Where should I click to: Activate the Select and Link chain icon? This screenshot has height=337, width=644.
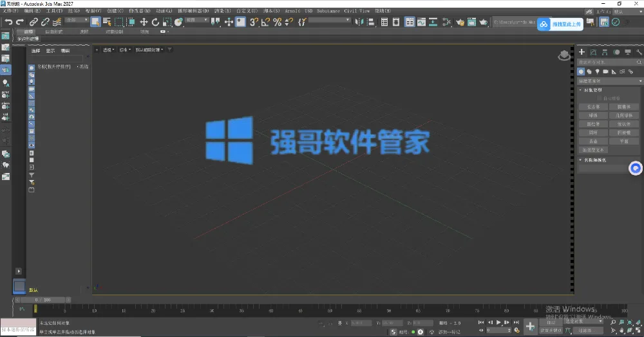(33, 22)
